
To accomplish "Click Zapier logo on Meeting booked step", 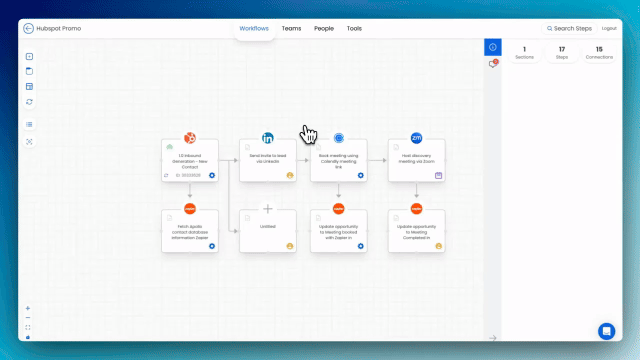I will point(339,209).
